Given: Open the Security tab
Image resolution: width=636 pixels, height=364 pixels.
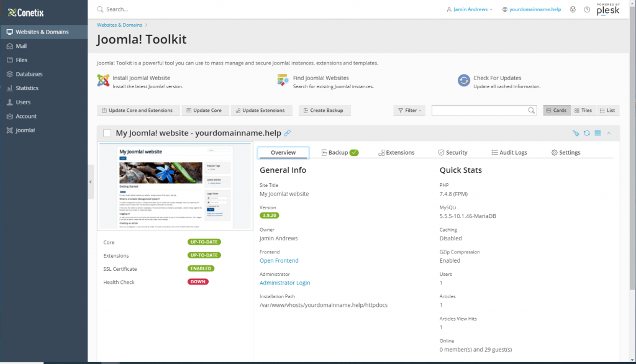Looking at the screenshot, I should (453, 152).
